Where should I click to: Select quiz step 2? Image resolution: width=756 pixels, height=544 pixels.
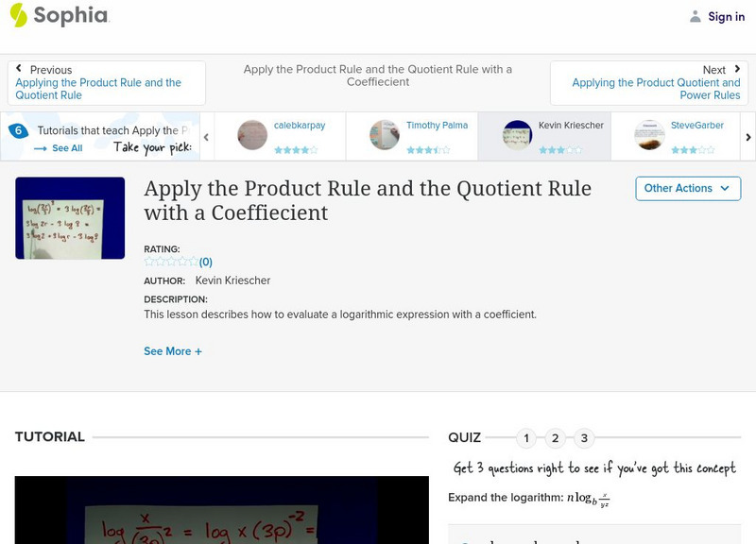[x=556, y=437]
